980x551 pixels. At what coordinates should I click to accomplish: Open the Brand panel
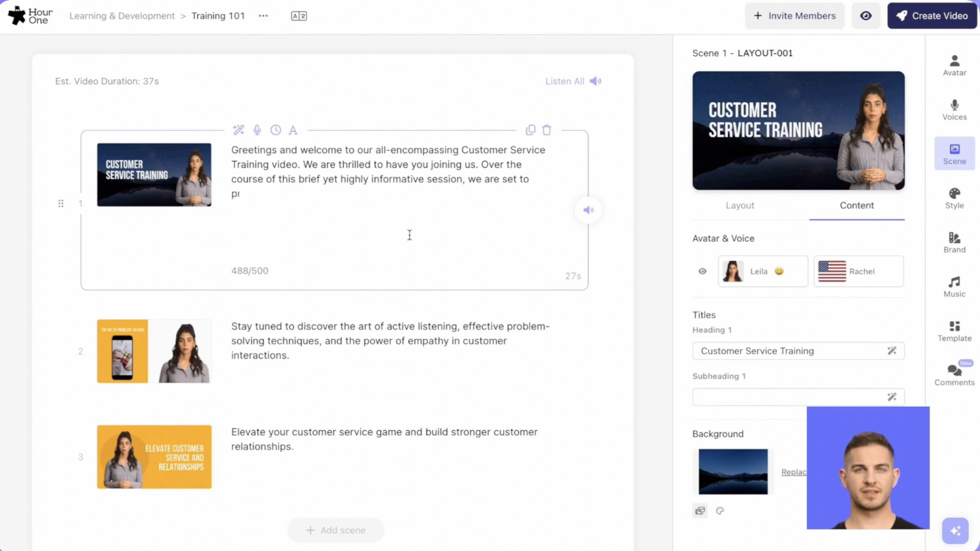pyautogui.click(x=954, y=242)
